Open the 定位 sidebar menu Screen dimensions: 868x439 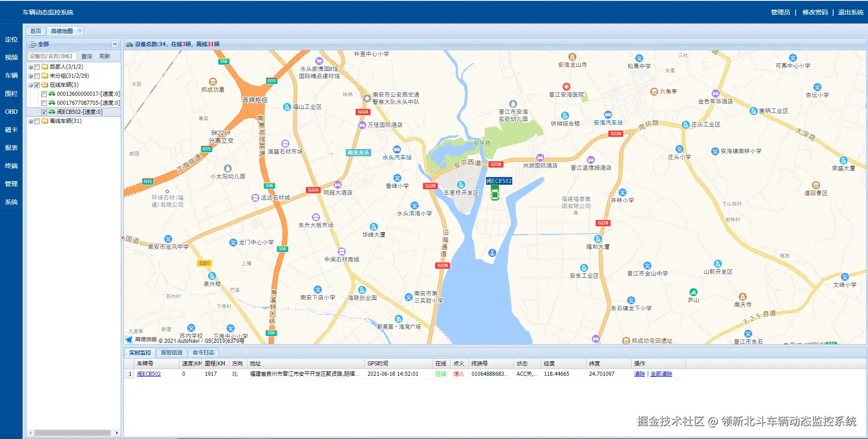point(11,39)
